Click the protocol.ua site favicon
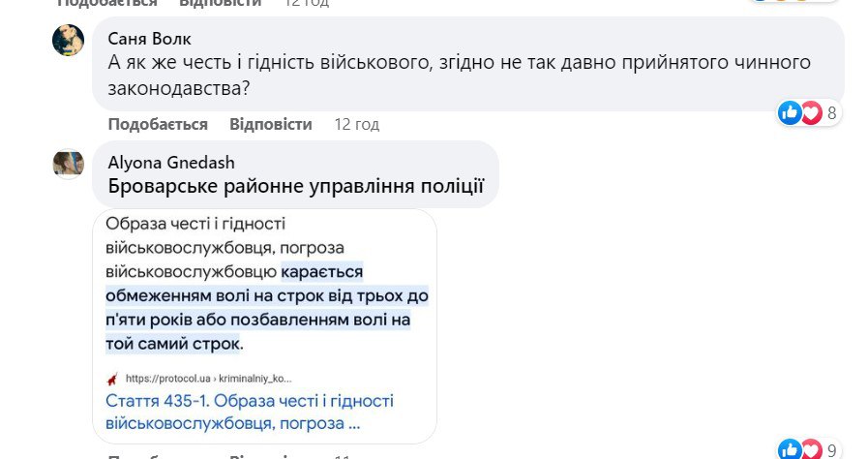The width and height of the screenshot is (868, 459). (x=111, y=378)
